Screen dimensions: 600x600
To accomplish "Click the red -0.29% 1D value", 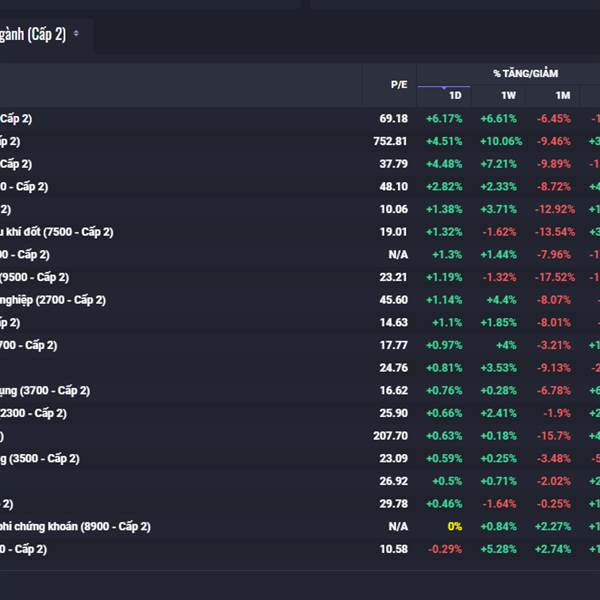I will pos(445,549).
